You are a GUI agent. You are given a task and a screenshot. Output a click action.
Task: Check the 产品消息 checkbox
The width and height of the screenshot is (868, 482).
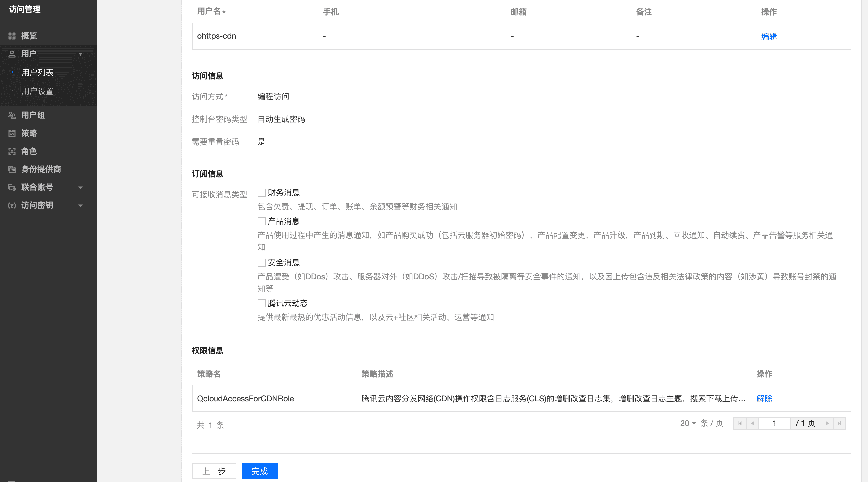coord(261,221)
